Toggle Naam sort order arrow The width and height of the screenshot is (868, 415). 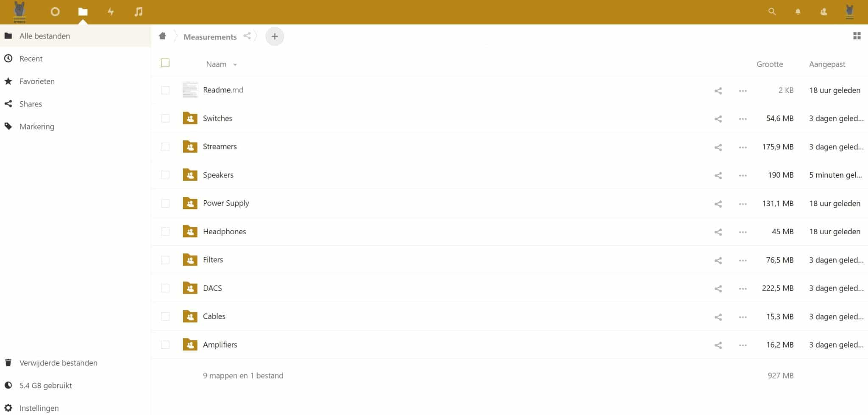click(235, 65)
